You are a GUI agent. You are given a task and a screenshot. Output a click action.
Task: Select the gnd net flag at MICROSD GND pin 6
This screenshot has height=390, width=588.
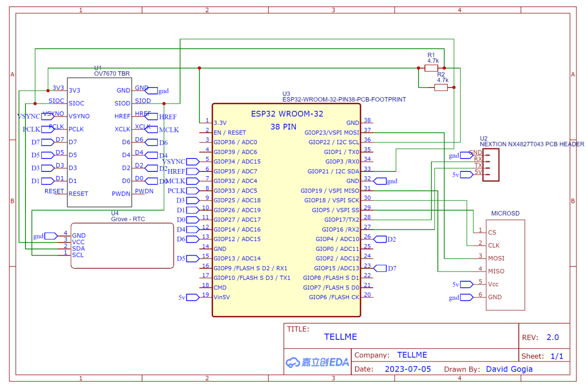[467, 298]
